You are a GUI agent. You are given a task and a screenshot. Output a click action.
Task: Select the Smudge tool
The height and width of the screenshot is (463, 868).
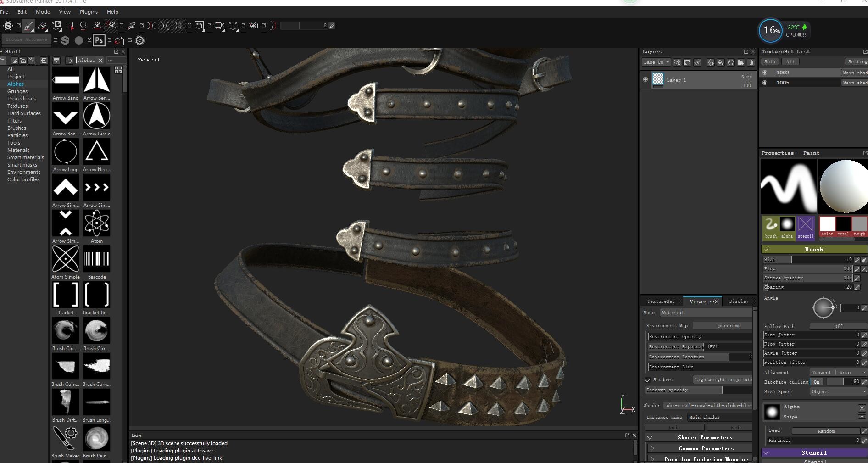pos(83,26)
